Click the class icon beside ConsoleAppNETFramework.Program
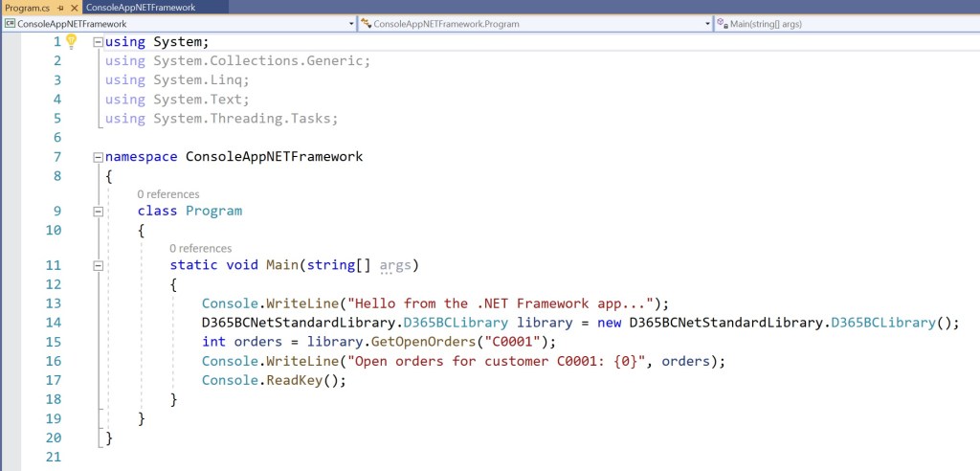Viewport: 980px width, 471px height. pos(366,23)
